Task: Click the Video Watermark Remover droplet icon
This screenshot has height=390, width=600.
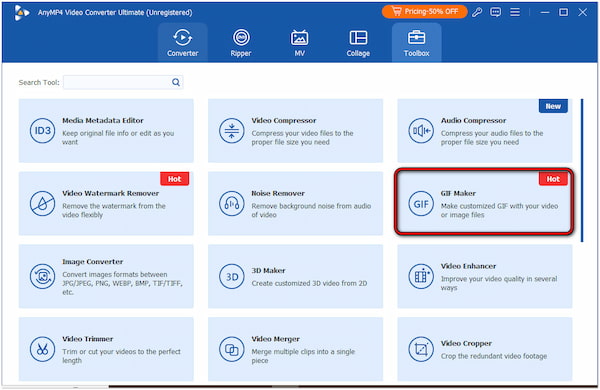Action: [42, 203]
